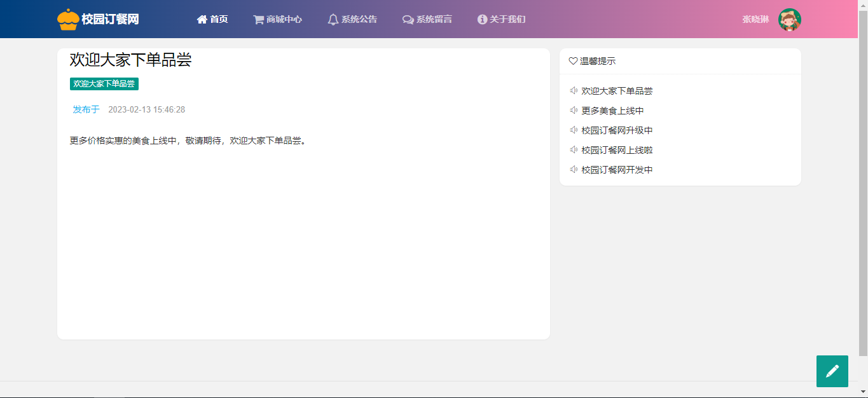The height and width of the screenshot is (398, 868).
Task: Open notice 校园订餐网上线啦
Action: tap(617, 150)
